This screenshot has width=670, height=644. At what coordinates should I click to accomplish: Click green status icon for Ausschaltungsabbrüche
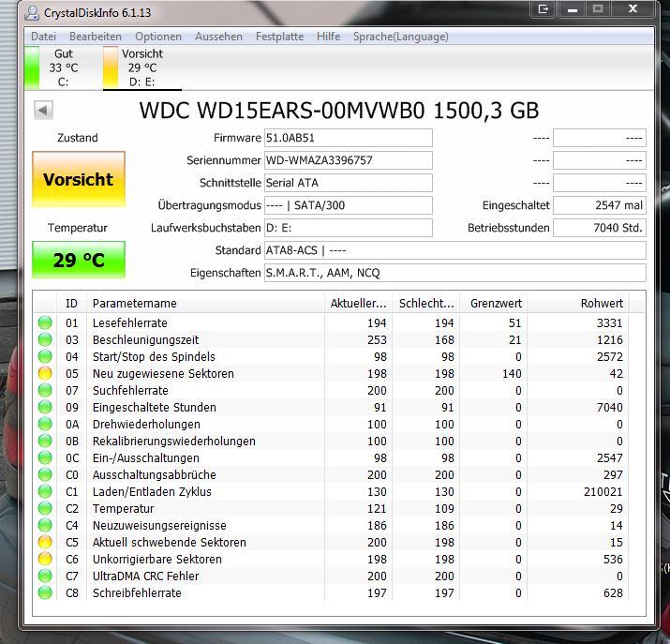pyautogui.click(x=45, y=474)
